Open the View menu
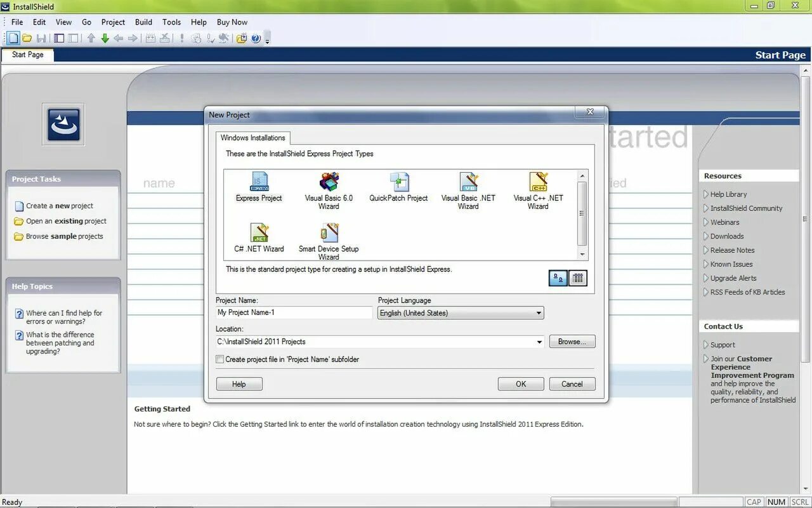Viewport: 812px width, 508px height. click(63, 22)
